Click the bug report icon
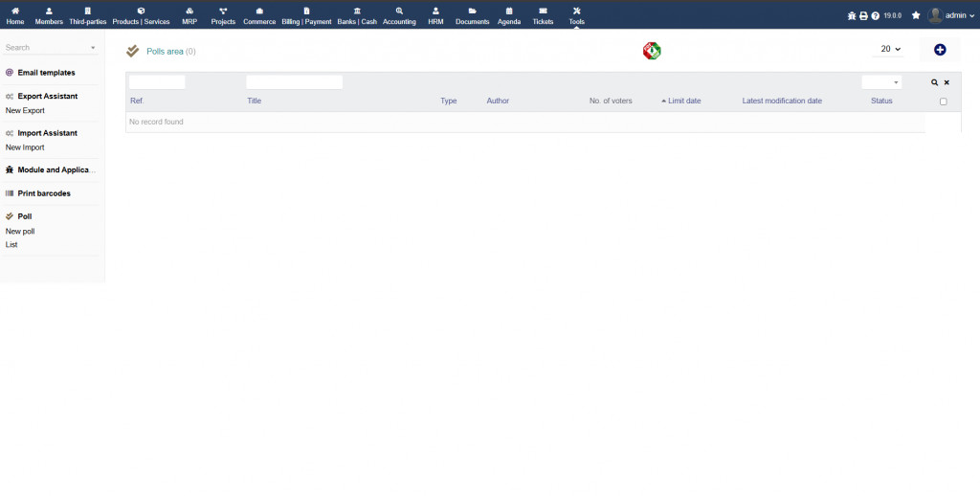This screenshot has height=496, width=980. tap(851, 15)
